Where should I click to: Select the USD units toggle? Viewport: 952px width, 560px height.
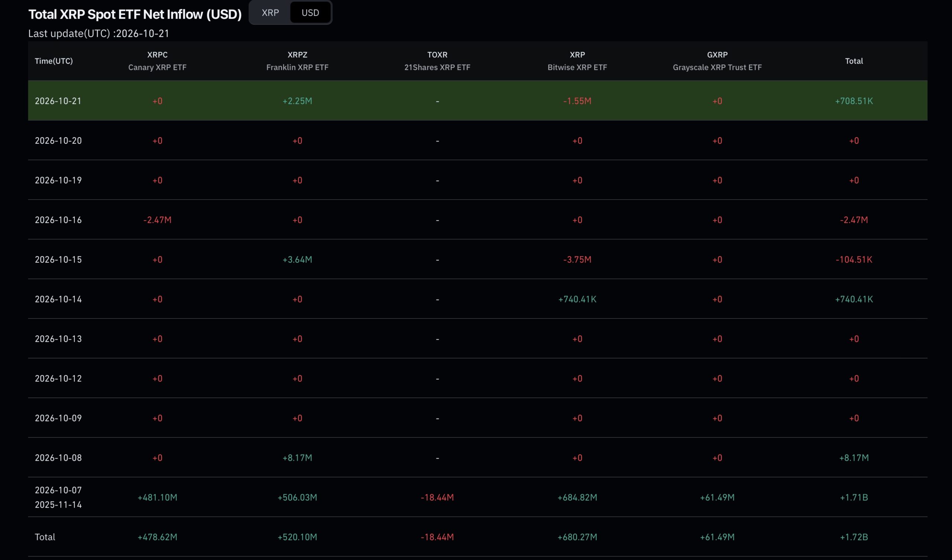click(310, 13)
